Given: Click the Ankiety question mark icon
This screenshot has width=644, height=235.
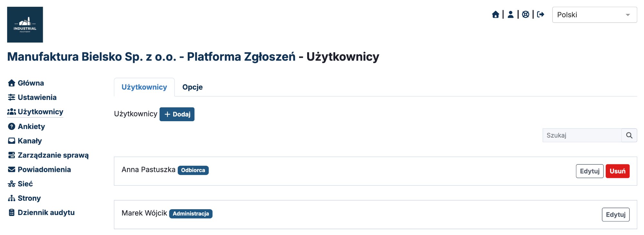Looking at the screenshot, I should [11, 126].
